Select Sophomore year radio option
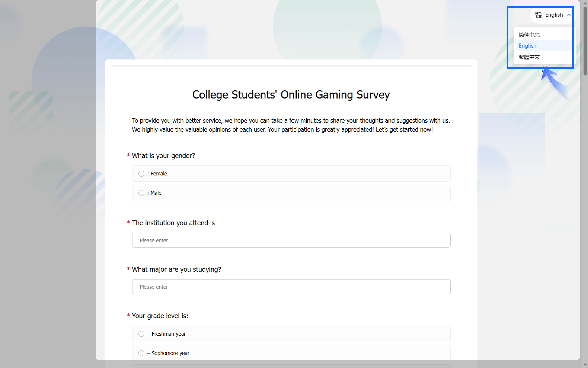588x368 pixels. click(141, 353)
